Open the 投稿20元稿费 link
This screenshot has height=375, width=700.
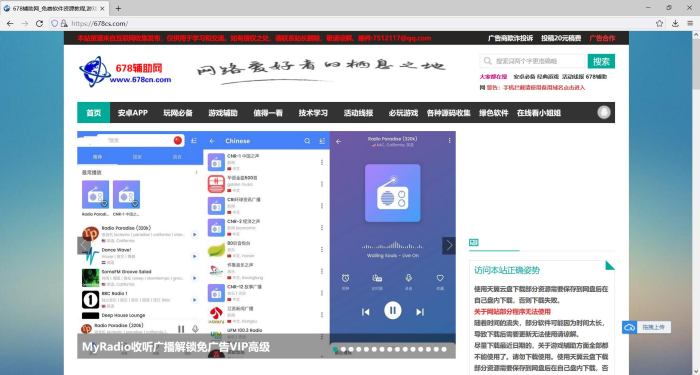561,38
